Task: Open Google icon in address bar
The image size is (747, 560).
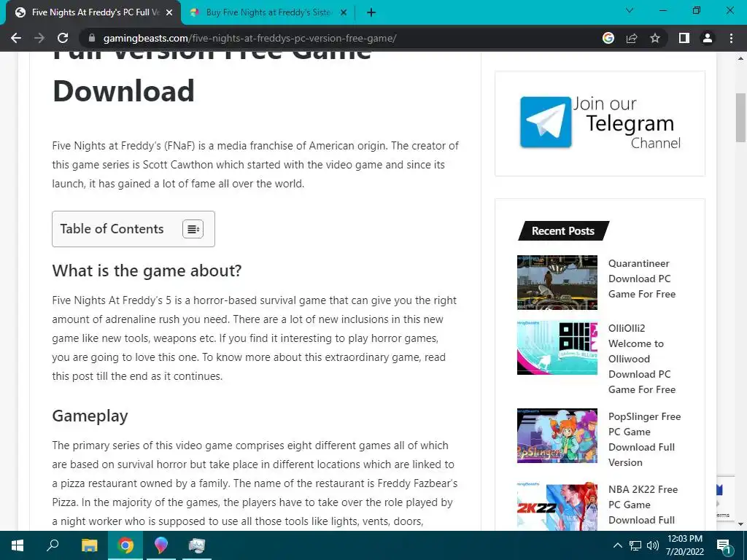Action: (x=608, y=38)
